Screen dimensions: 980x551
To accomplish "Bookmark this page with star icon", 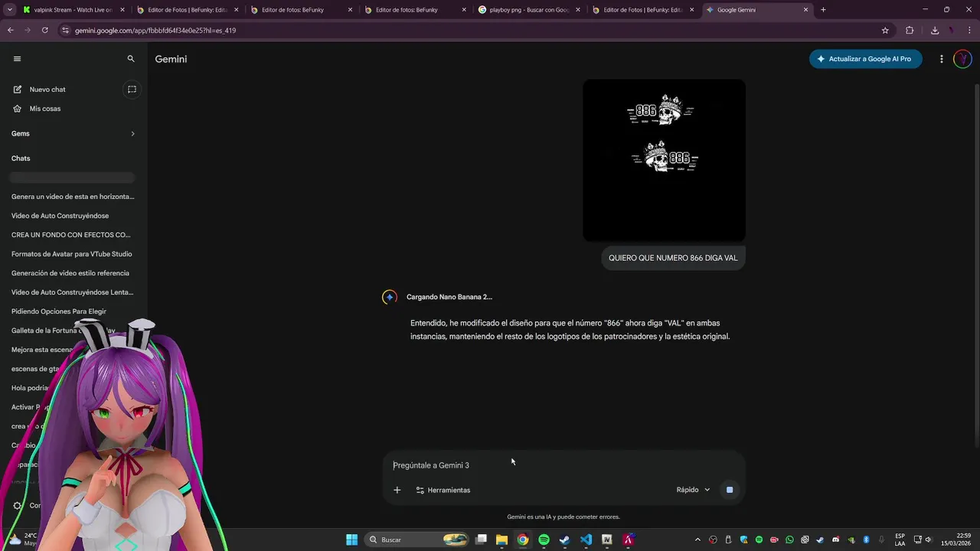I will (885, 31).
